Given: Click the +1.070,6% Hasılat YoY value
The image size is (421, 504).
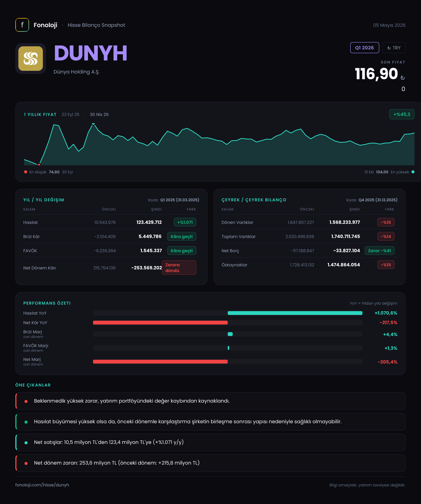Looking at the screenshot, I should tap(386, 313).
